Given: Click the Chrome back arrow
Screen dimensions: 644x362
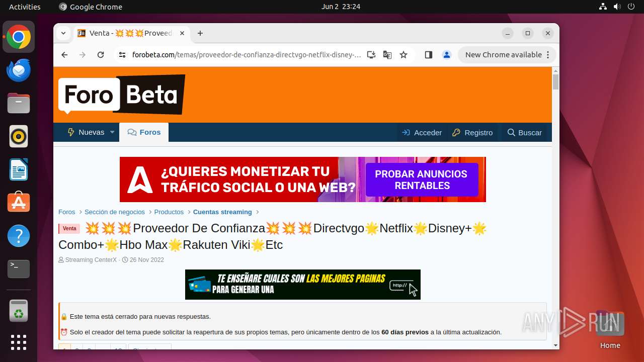Looking at the screenshot, I should click(64, 55).
